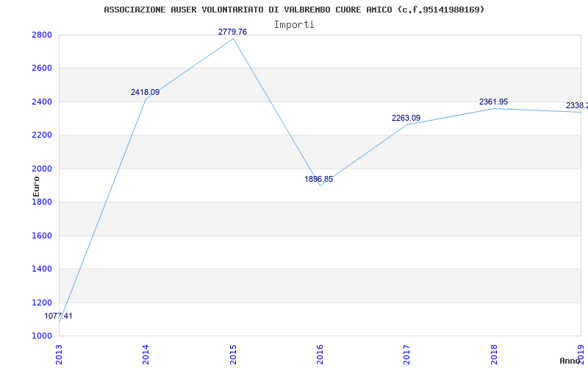The height and width of the screenshot is (368, 588).
Task: Click the y-axis value 2200
Action: [42, 135]
